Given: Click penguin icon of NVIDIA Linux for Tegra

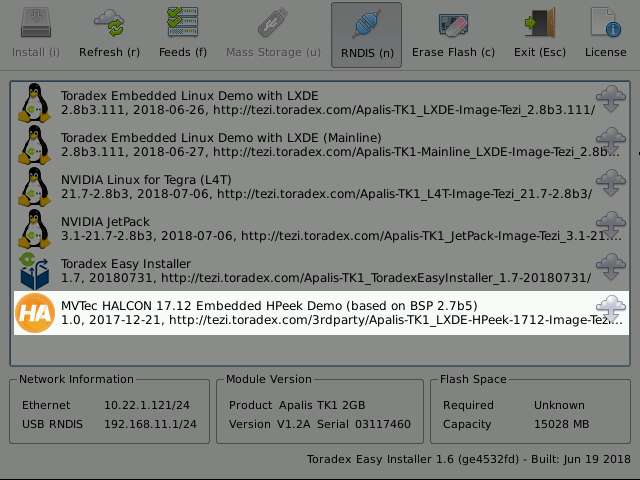Looking at the screenshot, I should point(34,187).
